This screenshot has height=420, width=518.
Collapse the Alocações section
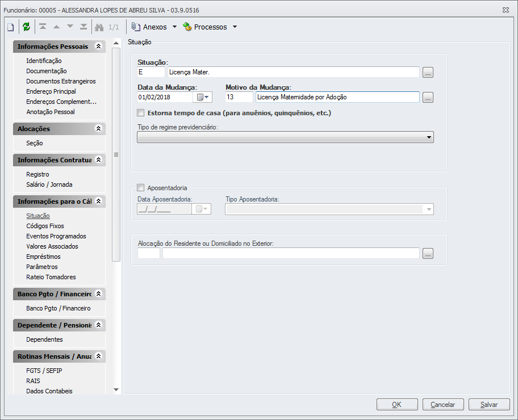[98, 128]
